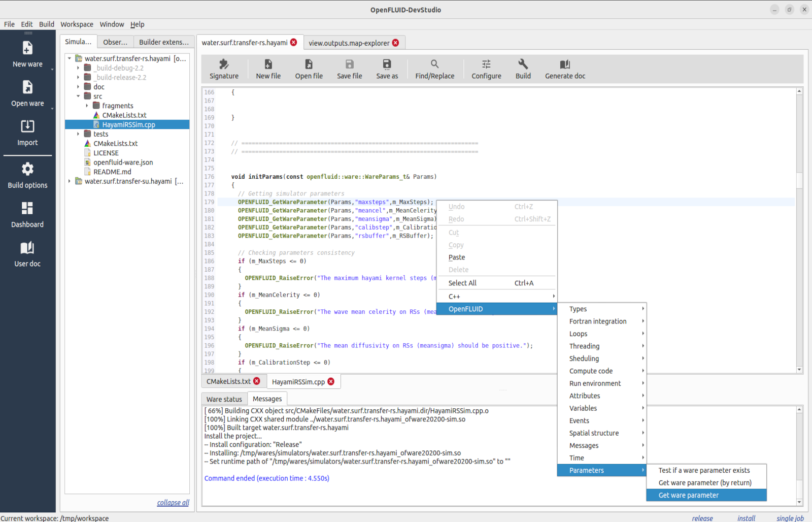
Task: Choose Select All in context menu
Action: (496, 283)
